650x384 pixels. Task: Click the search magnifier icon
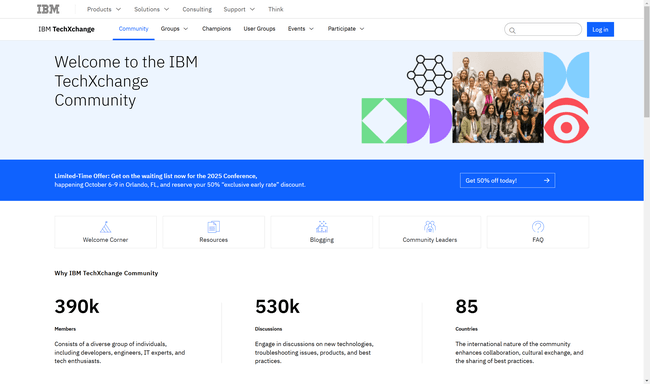pos(512,30)
